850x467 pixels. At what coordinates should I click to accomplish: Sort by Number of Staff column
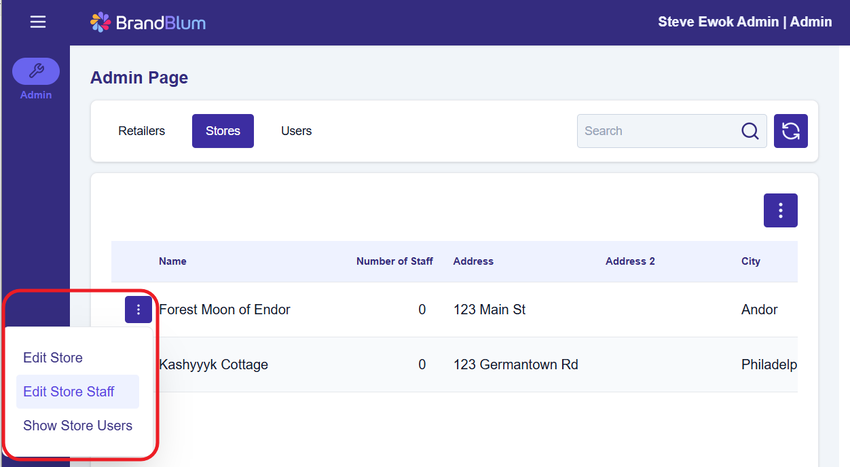click(x=394, y=261)
